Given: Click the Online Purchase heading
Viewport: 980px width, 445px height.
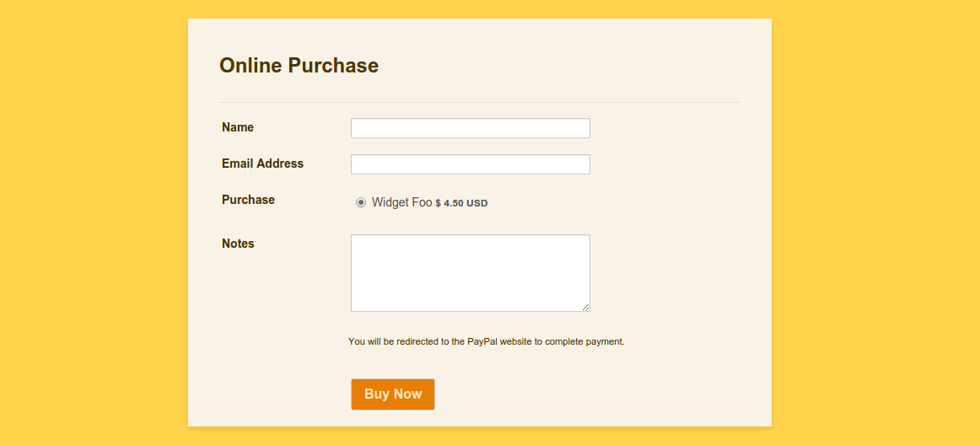Looking at the screenshot, I should (x=299, y=66).
